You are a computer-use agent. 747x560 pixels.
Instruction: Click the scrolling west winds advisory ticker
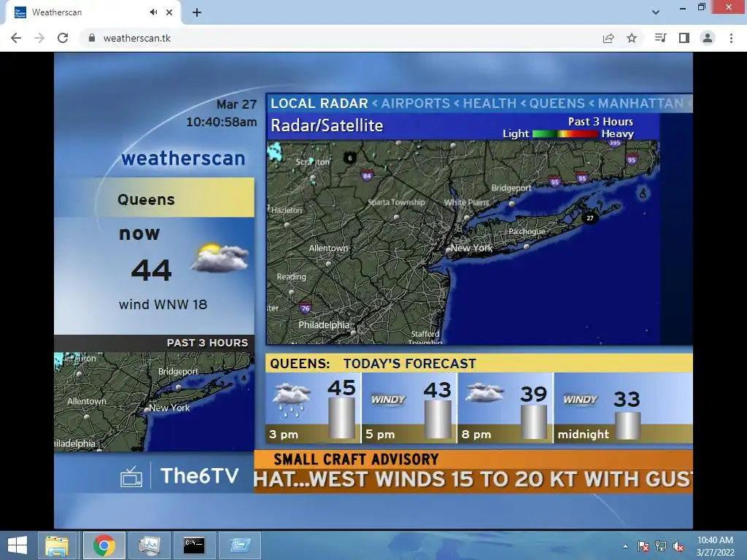coord(473,480)
